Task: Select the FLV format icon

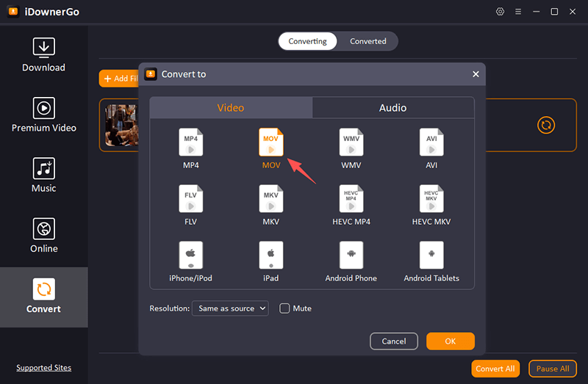Action: (190, 198)
